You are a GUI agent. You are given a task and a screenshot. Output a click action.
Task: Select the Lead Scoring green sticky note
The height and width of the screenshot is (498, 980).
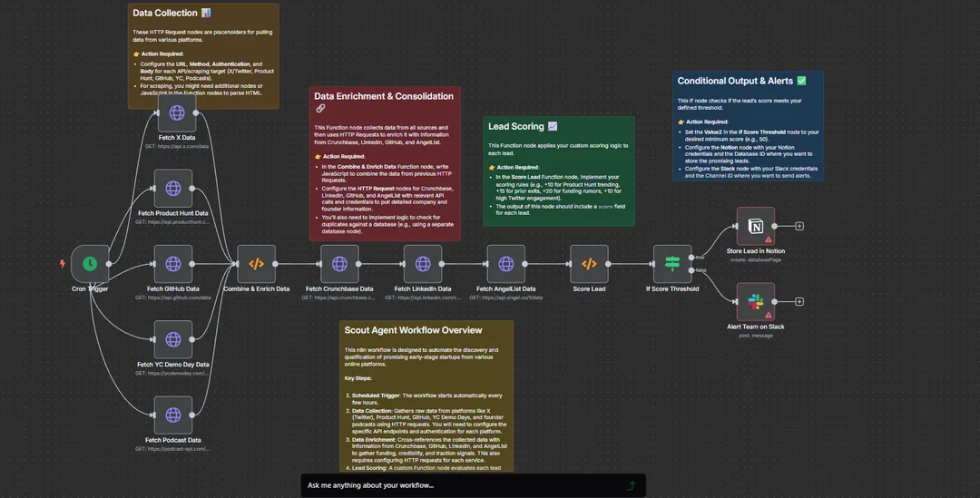pos(558,195)
